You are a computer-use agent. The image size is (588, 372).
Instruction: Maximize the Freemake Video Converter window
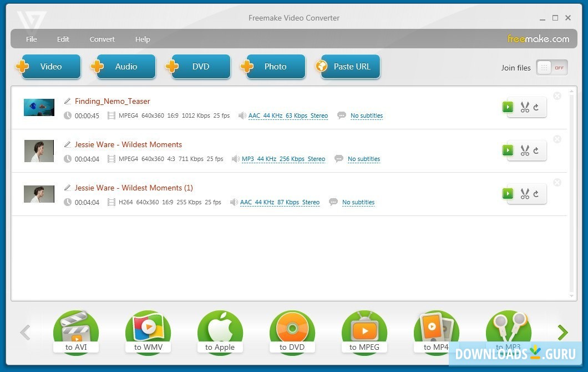555,18
